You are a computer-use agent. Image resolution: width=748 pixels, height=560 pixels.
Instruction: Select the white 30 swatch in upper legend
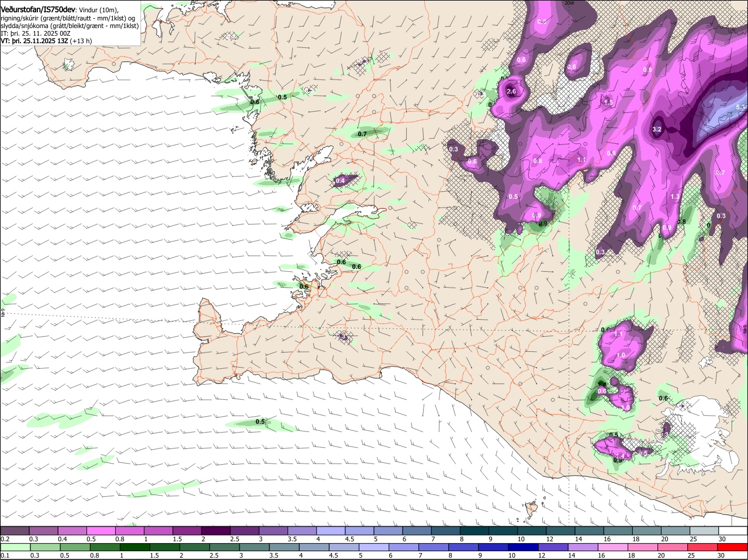click(x=733, y=531)
